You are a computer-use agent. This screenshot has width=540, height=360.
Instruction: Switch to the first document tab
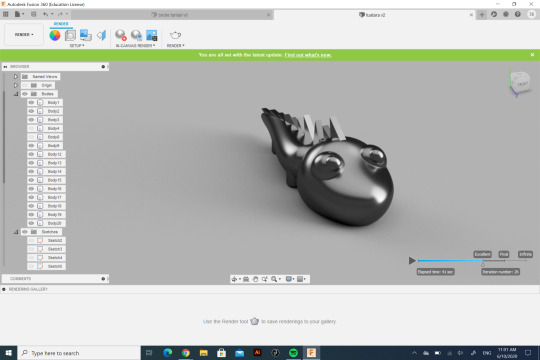(x=171, y=15)
